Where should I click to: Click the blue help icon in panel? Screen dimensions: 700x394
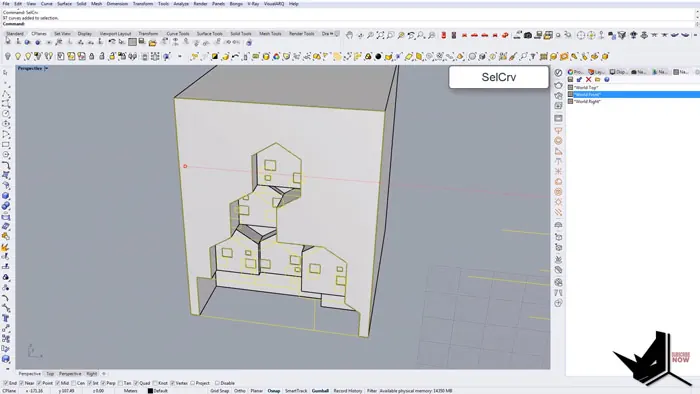pyautogui.click(x=607, y=79)
